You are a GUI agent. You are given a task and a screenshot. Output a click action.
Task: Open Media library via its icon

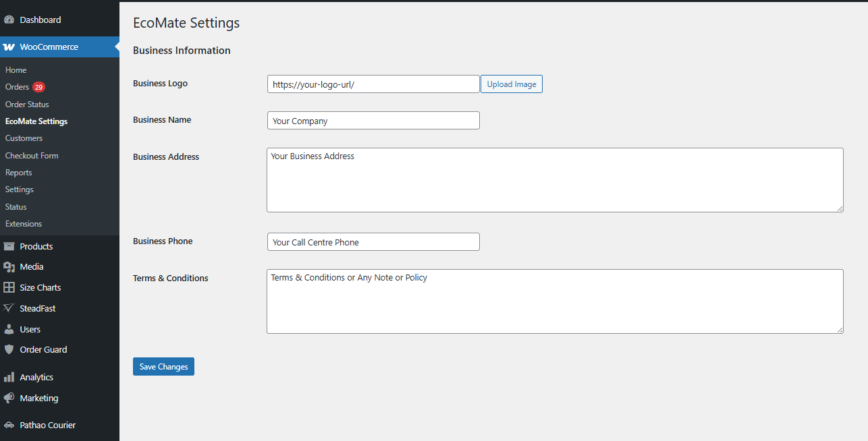pos(9,266)
